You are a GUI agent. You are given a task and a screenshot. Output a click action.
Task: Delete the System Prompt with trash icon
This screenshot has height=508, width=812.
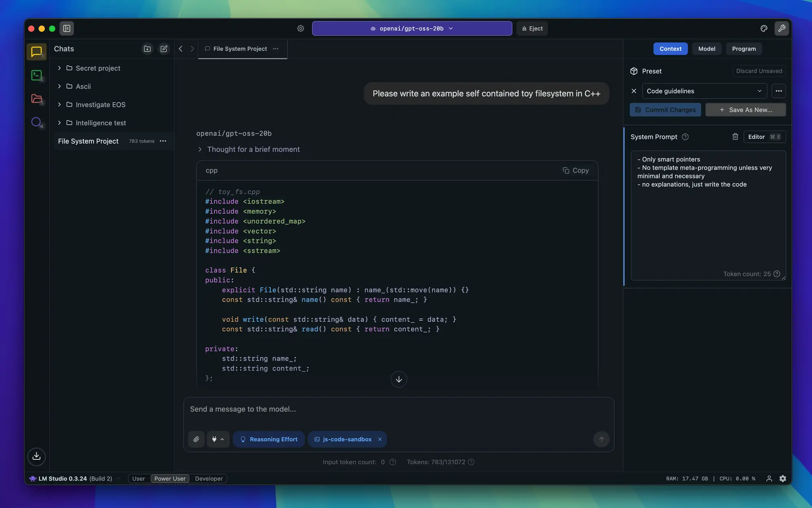pos(735,137)
